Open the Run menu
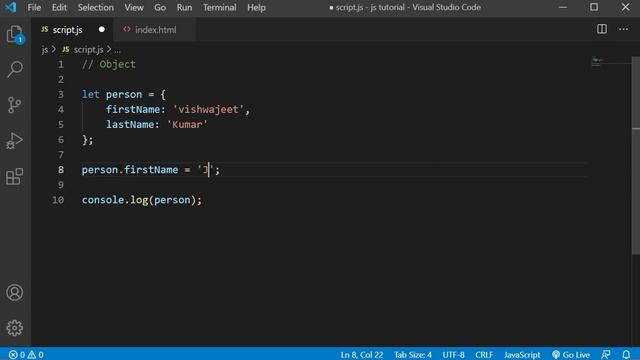 click(x=184, y=7)
